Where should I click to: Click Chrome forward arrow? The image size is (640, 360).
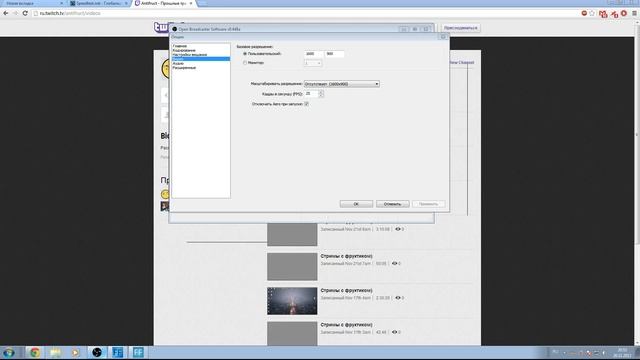15,13
